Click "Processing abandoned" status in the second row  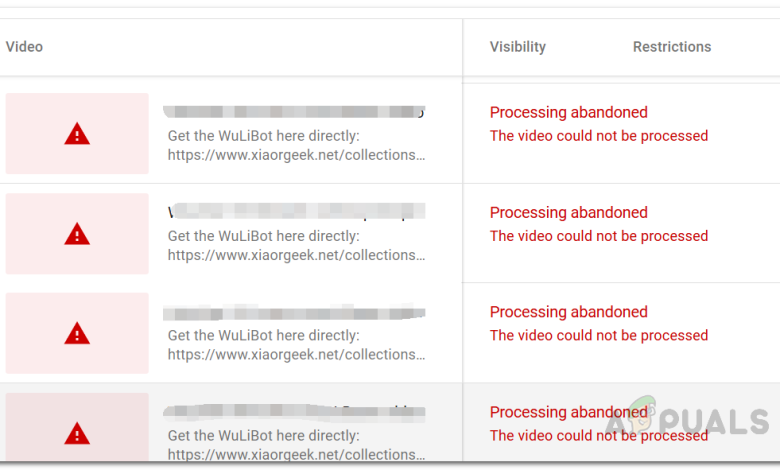[x=568, y=213]
